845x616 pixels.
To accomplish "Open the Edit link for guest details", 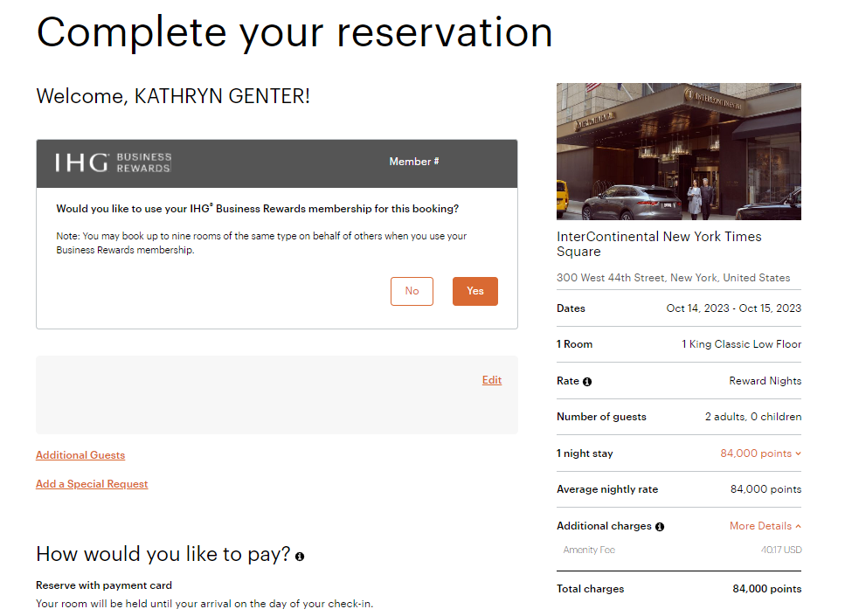I will 491,379.
